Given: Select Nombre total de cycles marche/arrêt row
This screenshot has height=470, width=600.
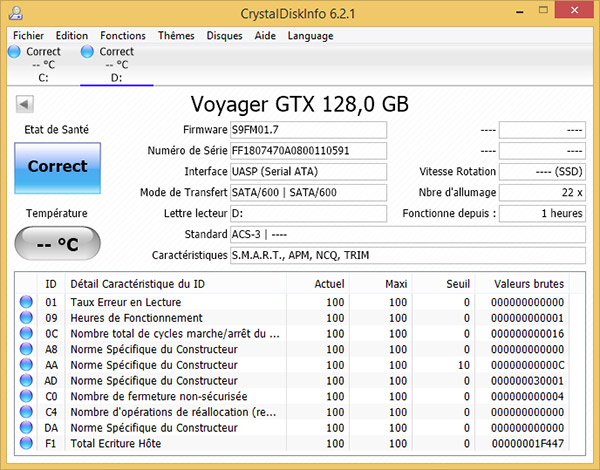Looking at the screenshot, I should click(x=175, y=333).
